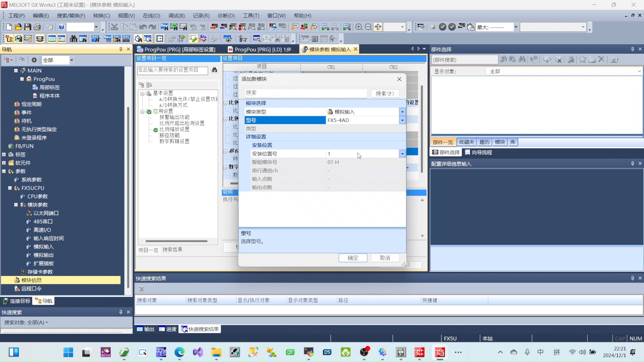Click the Print toolbar icon
Image resolution: width=644 pixels, height=362 pixels.
(37, 27)
